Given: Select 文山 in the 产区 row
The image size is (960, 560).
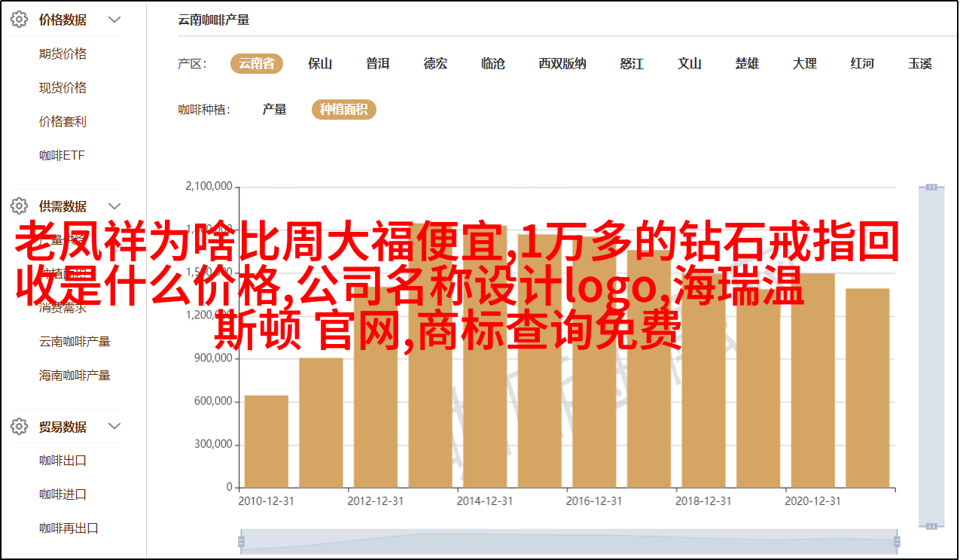Looking at the screenshot, I should (690, 64).
